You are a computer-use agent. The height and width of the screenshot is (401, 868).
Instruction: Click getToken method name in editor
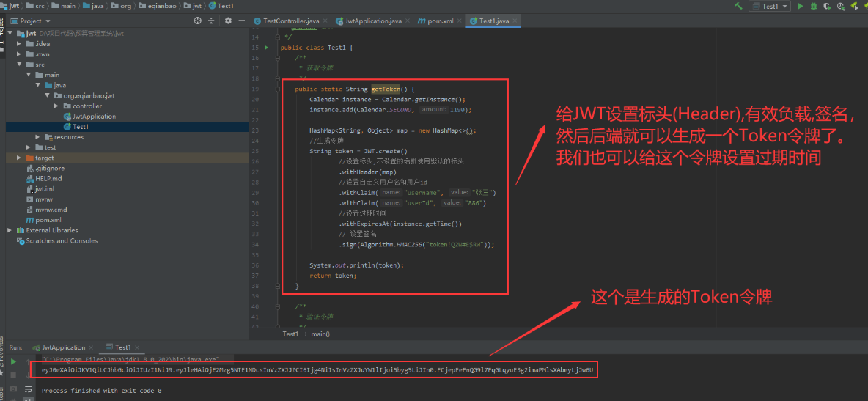386,89
